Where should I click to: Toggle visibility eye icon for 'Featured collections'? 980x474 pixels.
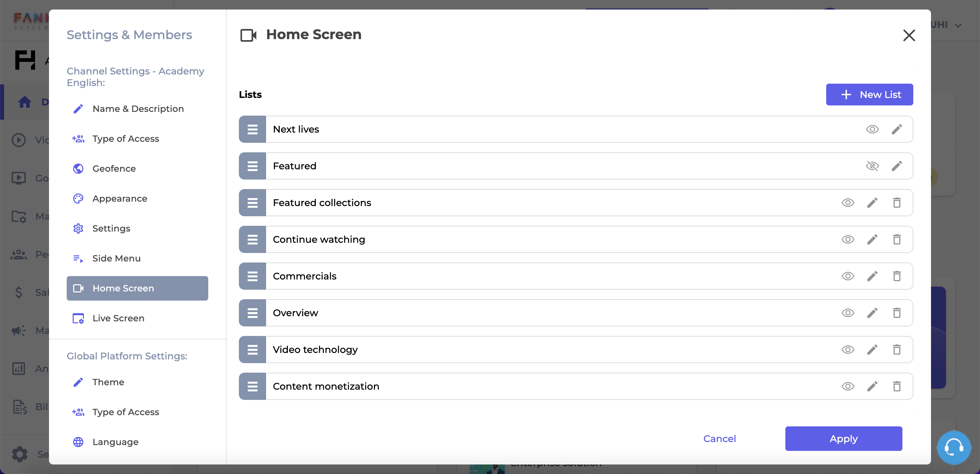pos(848,202)
